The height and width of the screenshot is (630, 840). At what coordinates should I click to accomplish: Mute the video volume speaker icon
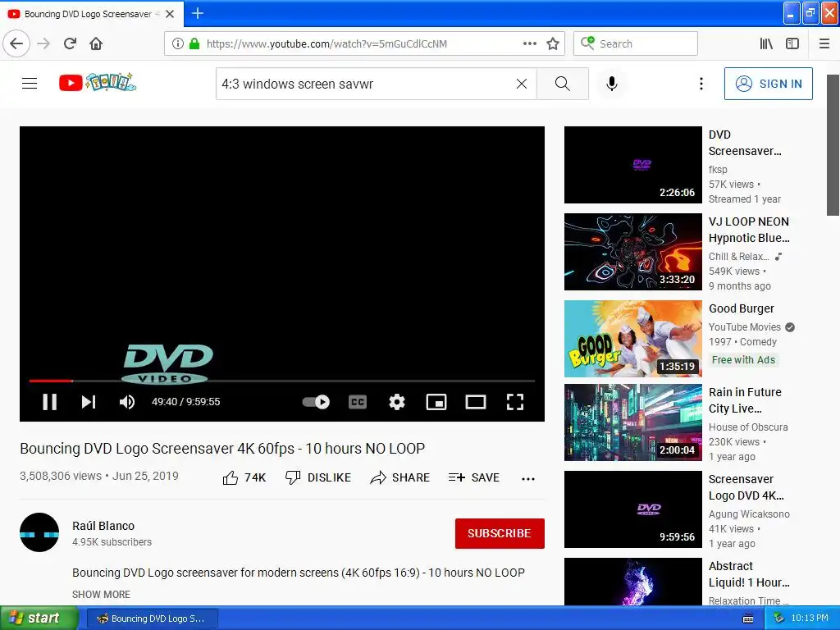point(127,402)
